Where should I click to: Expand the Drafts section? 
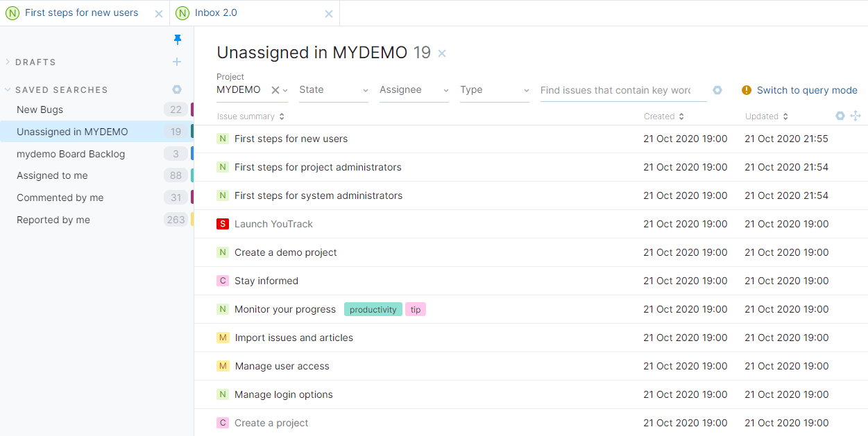(x=7, y=62)
